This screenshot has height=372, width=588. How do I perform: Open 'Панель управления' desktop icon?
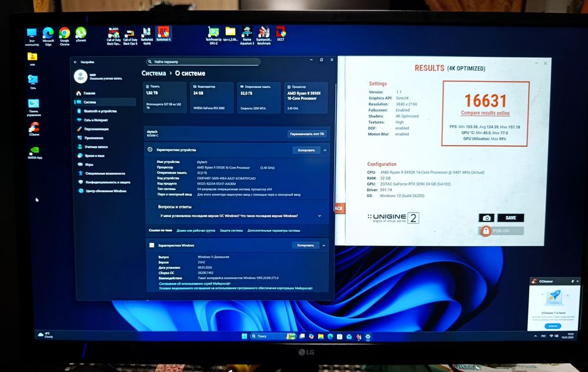pos(34,108)
